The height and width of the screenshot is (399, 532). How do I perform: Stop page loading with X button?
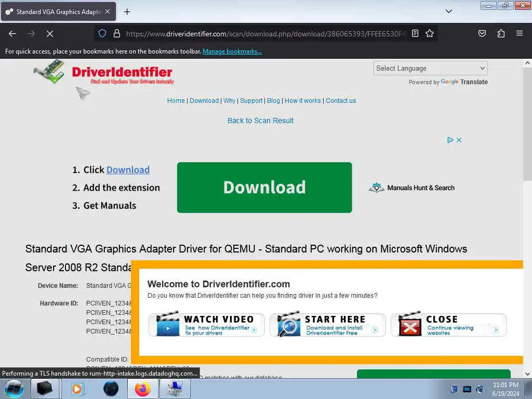49,34
